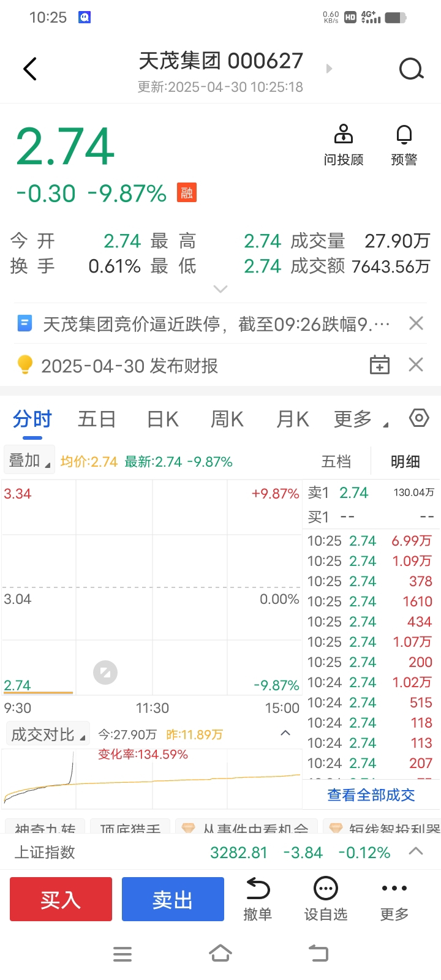
Task: Add financial report date to calendar icon
Action: [380, 365]
